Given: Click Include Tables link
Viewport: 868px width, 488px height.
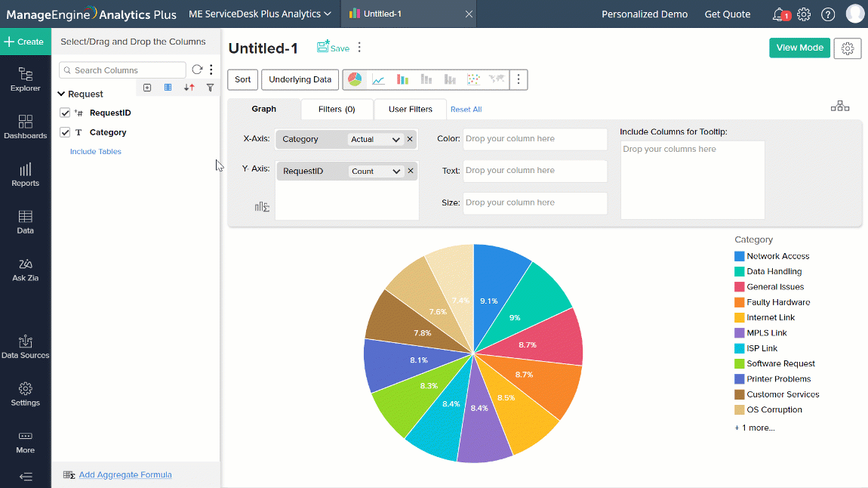Looking at the screenshot, I should (95, 151).
